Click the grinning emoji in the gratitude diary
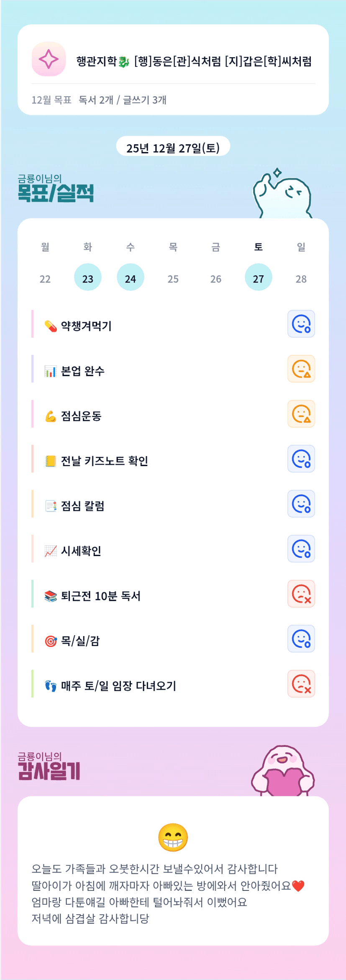This screenshot has width=346, height=980. (173, 837)
